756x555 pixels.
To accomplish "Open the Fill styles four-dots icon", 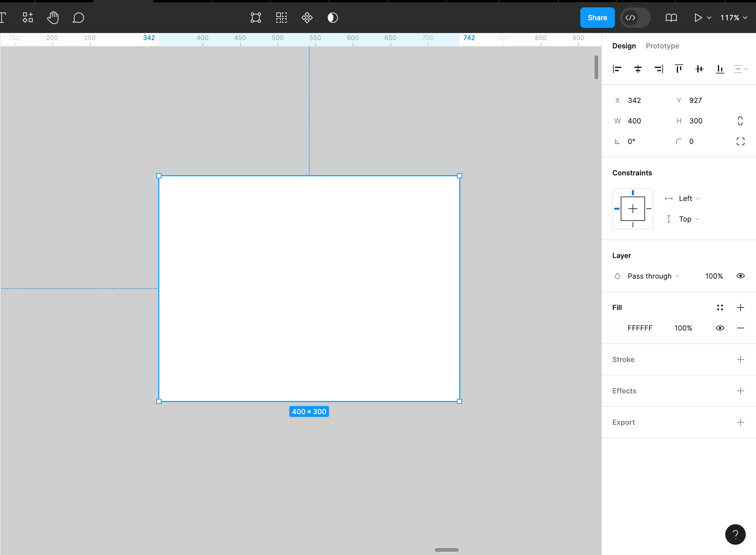I will (720, 307).
